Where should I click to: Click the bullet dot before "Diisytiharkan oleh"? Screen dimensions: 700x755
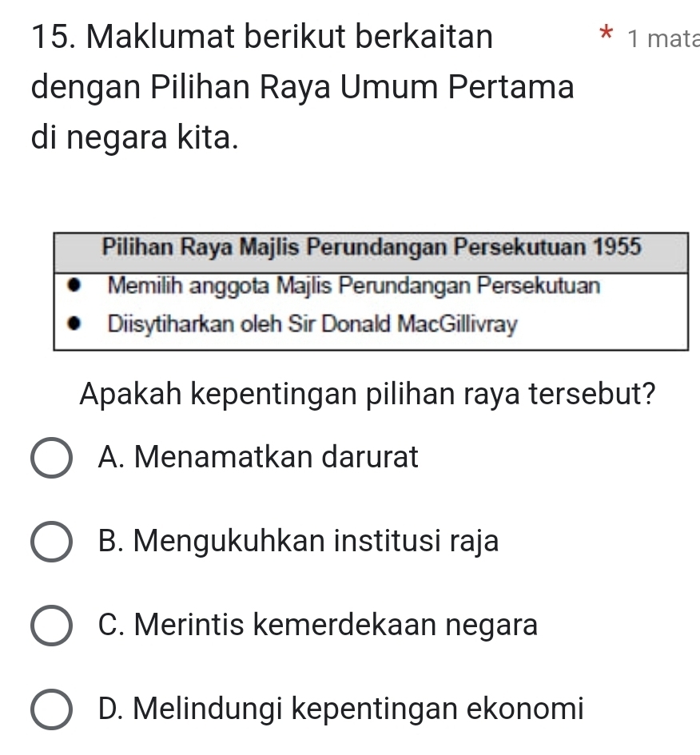(76, 325)
